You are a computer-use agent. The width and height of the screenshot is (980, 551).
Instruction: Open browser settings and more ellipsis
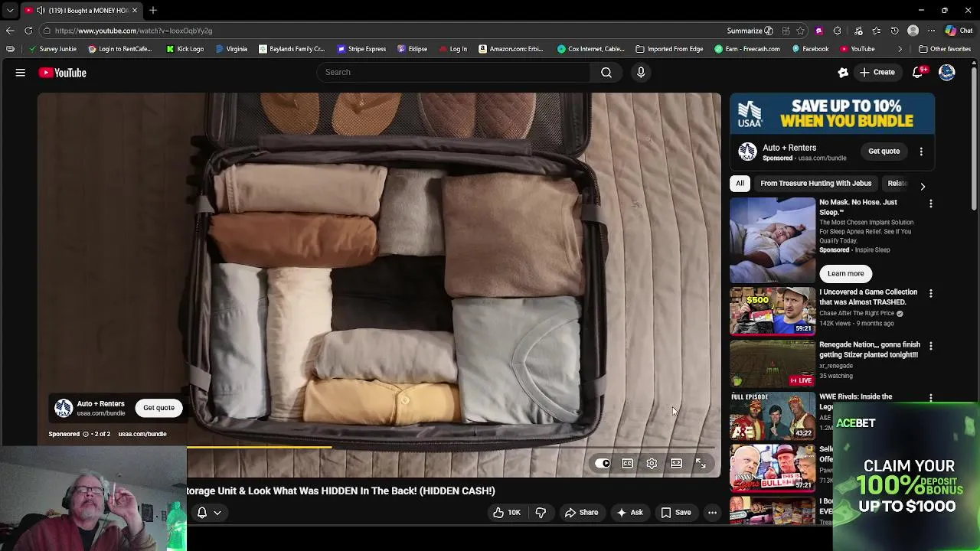(x=931, y=31)
